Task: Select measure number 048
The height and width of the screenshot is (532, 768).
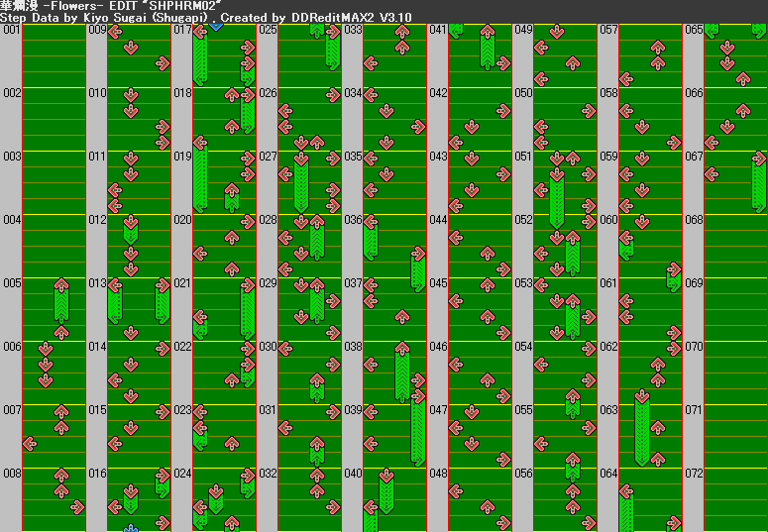Action: point(437,474)
